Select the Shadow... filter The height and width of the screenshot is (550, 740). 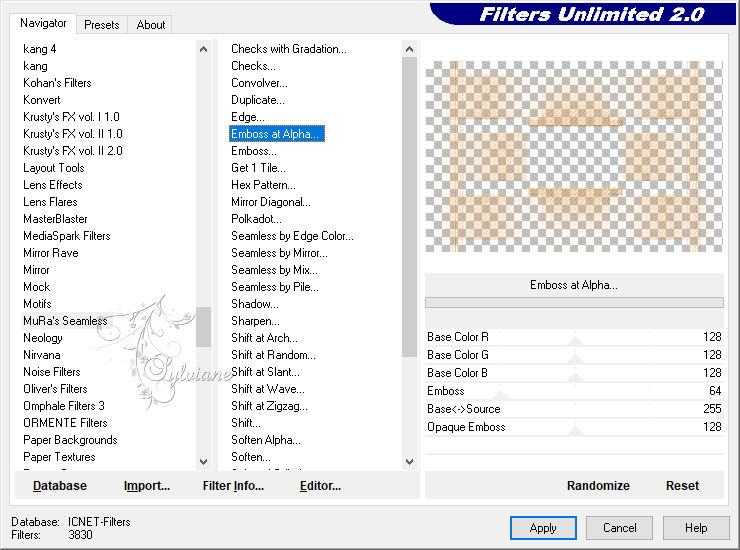255,304
